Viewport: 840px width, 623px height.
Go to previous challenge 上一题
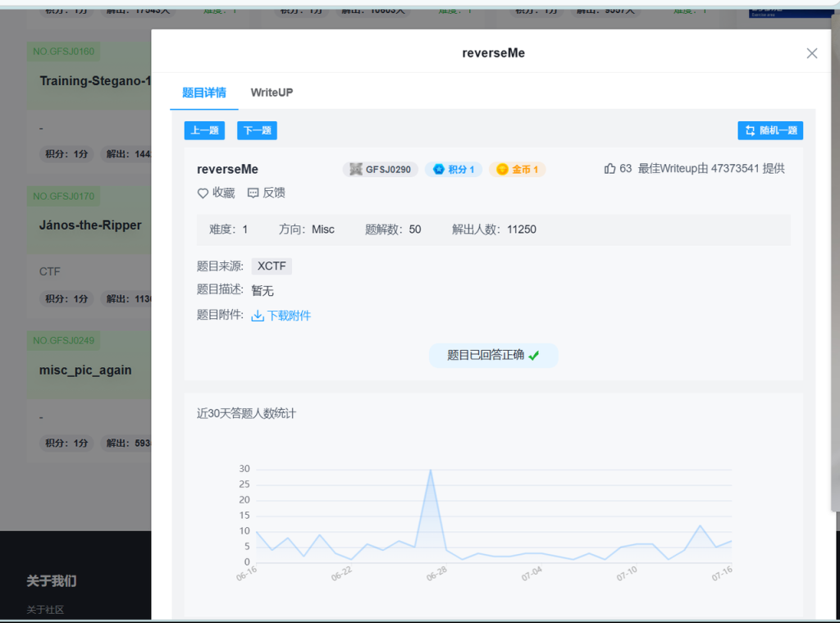[x=204, y=130]
